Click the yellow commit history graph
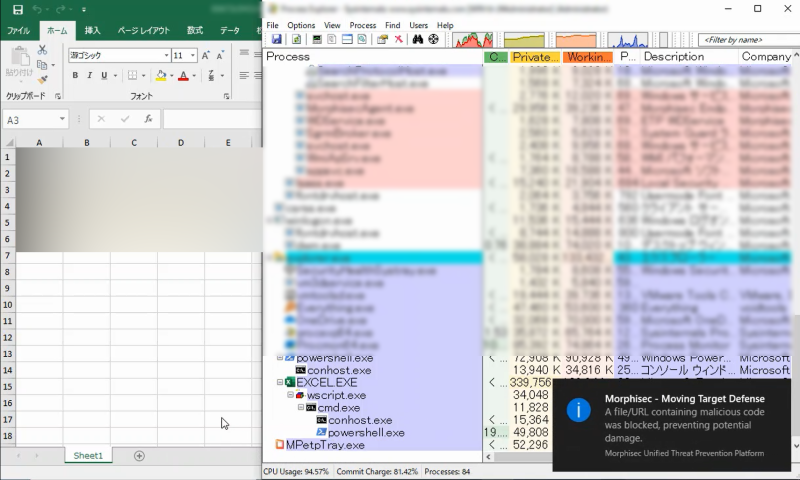 click(x=524, y=40)
